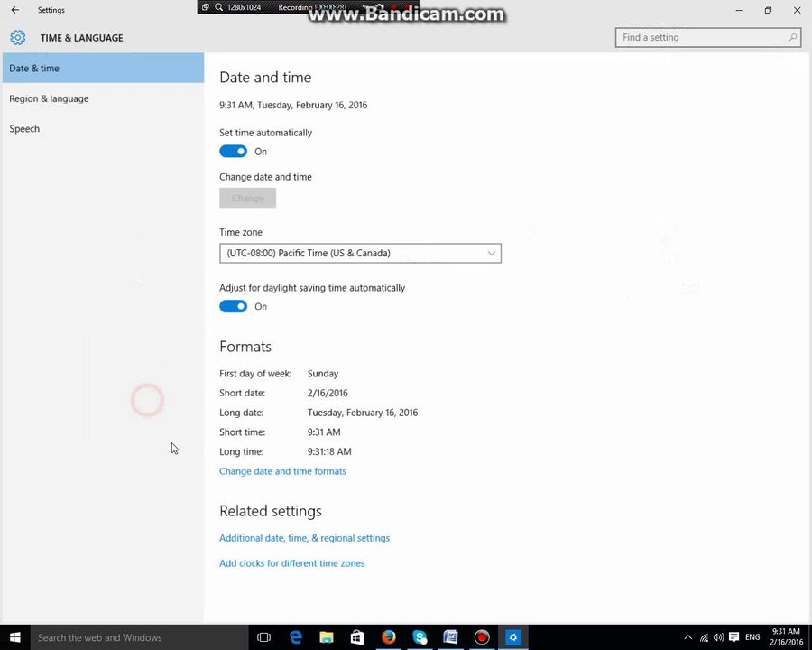The width and height of the screenshot is (812, 650).
Task: Open Skype from the taskbar
Action: (x=420, y=637)
